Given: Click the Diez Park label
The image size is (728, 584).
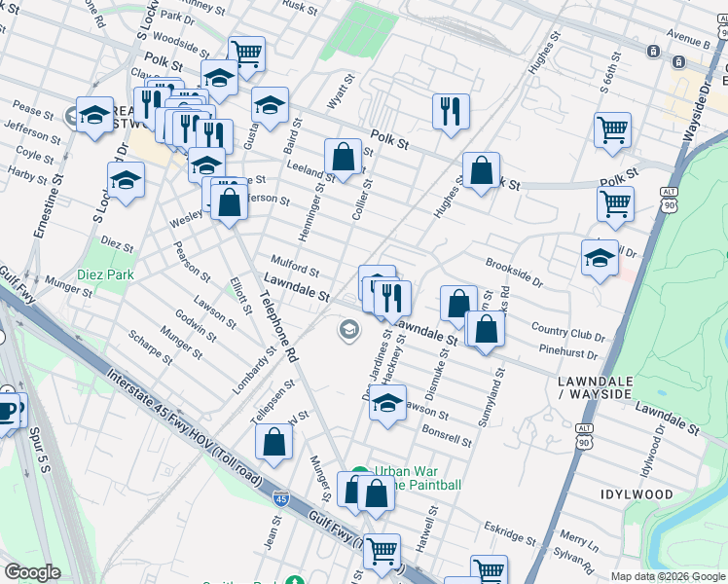Looking at the screenshot, I should 105,274.
